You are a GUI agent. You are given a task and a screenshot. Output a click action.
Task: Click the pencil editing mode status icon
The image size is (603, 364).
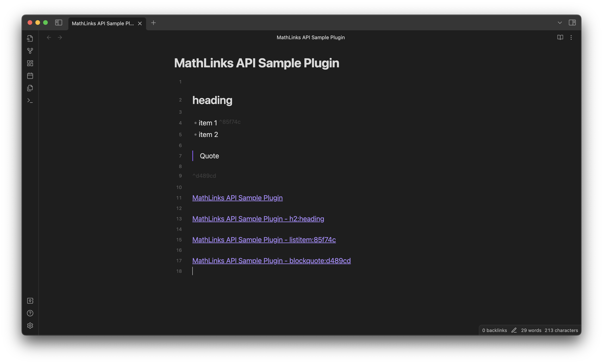(514, 330)
